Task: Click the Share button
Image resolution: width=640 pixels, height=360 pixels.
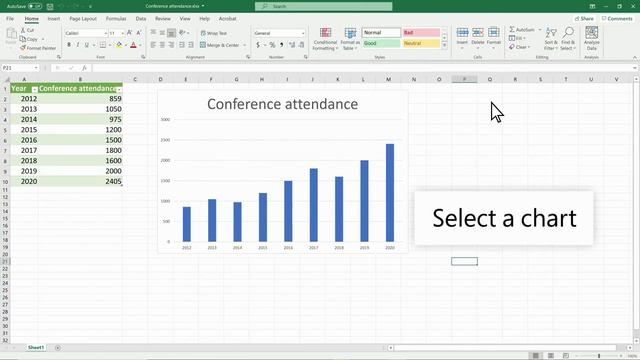Action: [584, 19]
